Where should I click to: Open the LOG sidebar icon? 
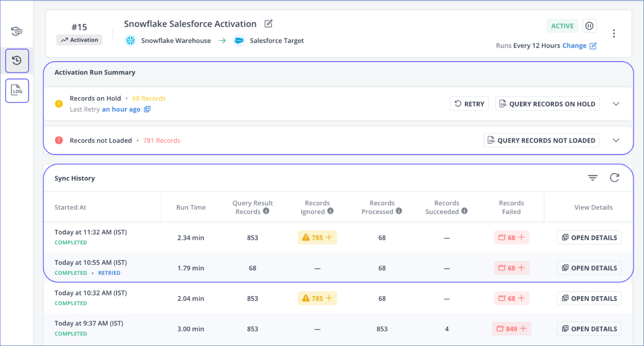click(17, 91)
